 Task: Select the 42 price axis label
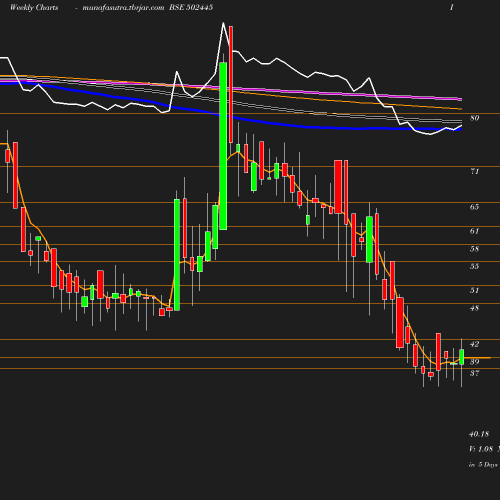coord(474,344)
